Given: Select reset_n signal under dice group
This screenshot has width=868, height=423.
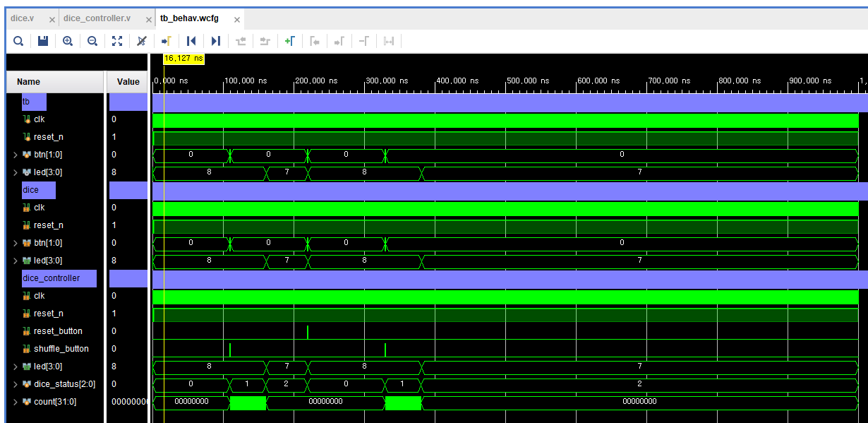Looking at the screenshot, I should 49,225.
